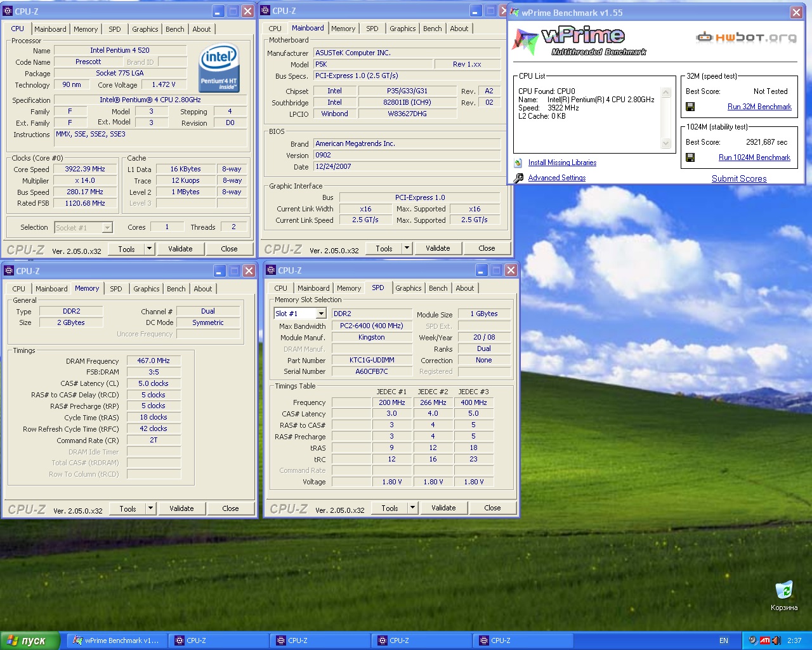
Task: Click CPU-Z title icon of SPD window
Action: pyautogui.click(x=272, y=270)
